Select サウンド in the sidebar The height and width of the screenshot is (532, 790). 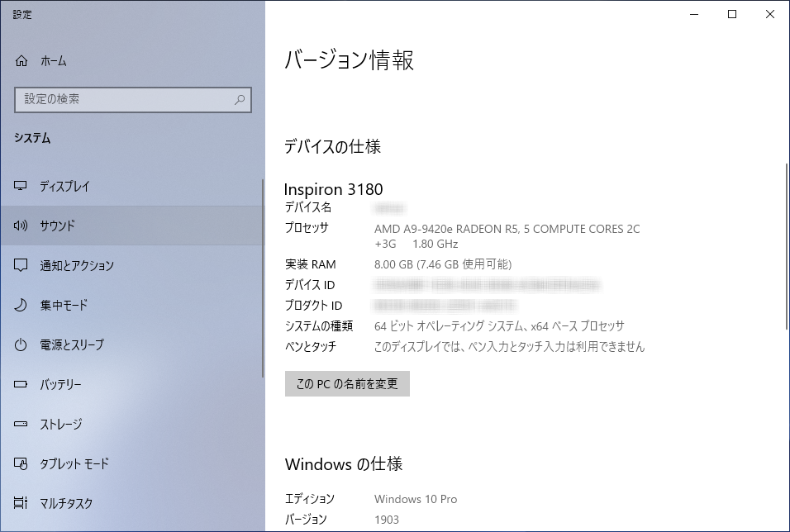point(131,226)
